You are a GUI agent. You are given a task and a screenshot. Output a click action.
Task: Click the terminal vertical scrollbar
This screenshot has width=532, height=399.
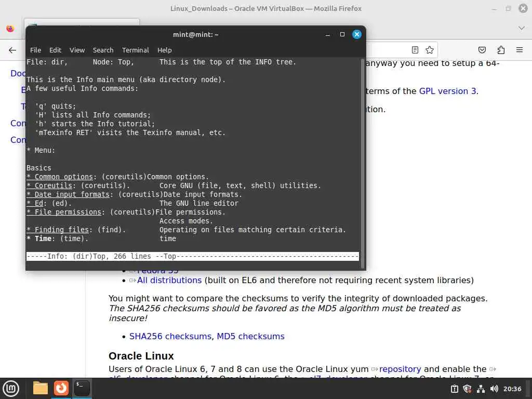(363, 163)
